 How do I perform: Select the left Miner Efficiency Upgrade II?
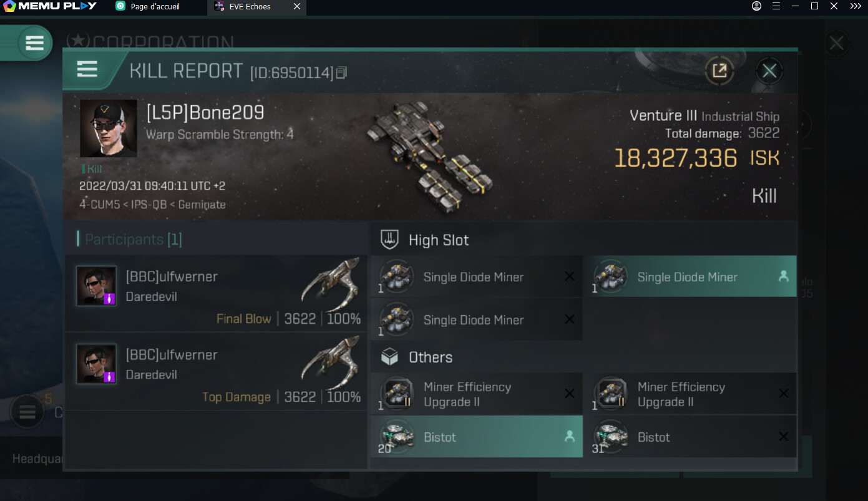(476, 394)
